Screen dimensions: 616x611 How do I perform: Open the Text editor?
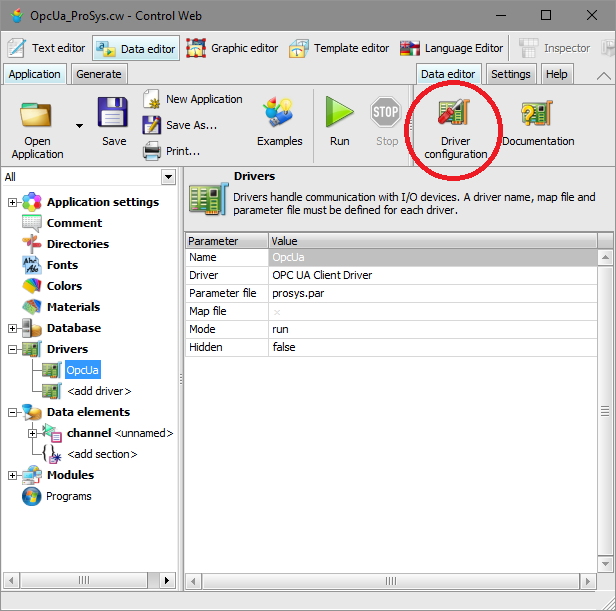coord(46,48)
